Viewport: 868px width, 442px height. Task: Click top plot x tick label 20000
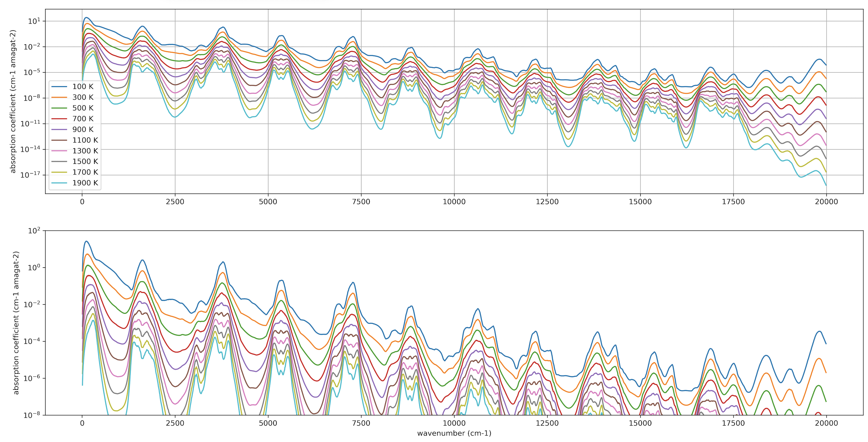coord(826,202)
